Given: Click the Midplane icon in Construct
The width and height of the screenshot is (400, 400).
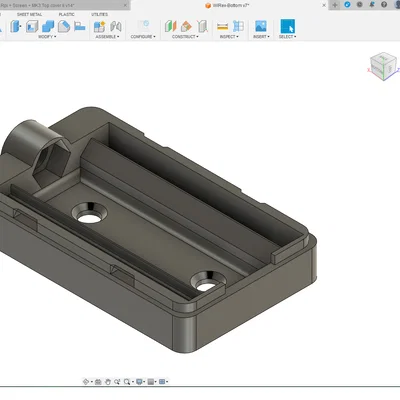Looking at the screenshot, I should click(202, 26).
